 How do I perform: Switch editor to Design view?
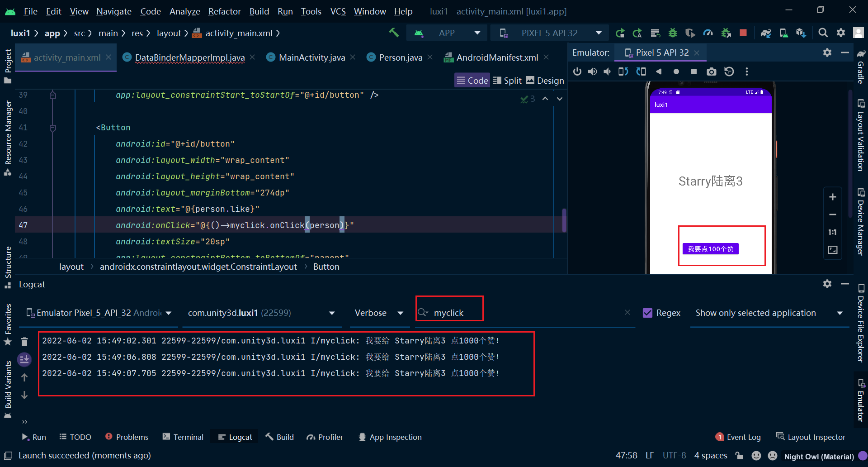[545, 81]
